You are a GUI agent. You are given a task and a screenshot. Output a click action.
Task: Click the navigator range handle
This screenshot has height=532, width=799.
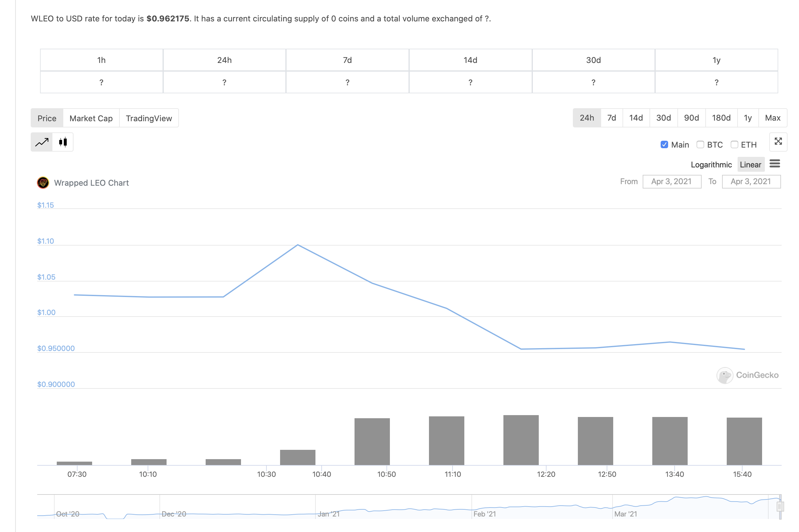point(780,507)
